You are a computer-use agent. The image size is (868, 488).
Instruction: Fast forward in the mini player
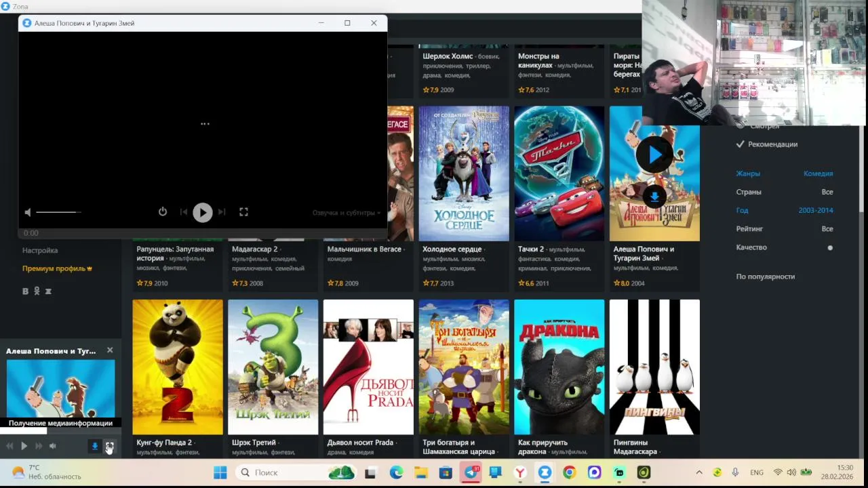tap(39, 446)
